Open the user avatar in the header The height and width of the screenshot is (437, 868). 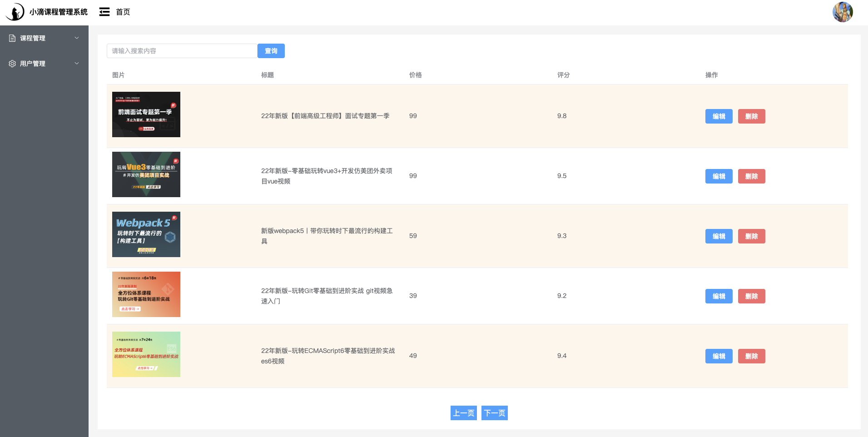coord(843,12)
